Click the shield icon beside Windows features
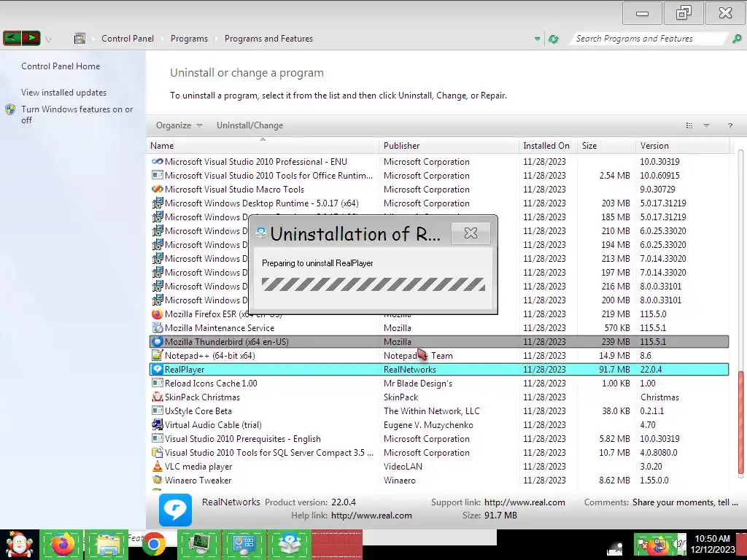747x560 pixels. 10,109
